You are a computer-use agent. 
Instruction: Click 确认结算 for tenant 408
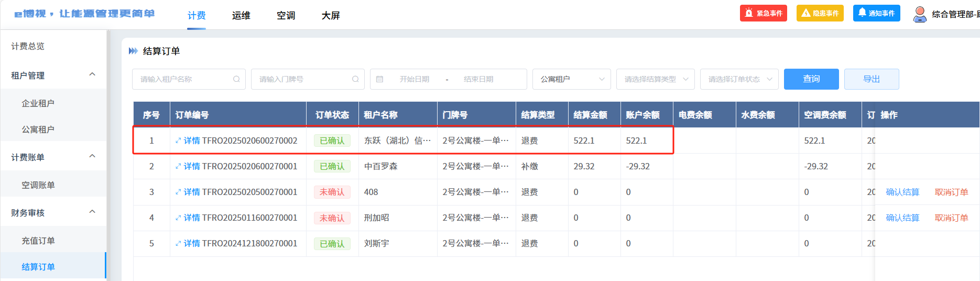pos(902,192)
